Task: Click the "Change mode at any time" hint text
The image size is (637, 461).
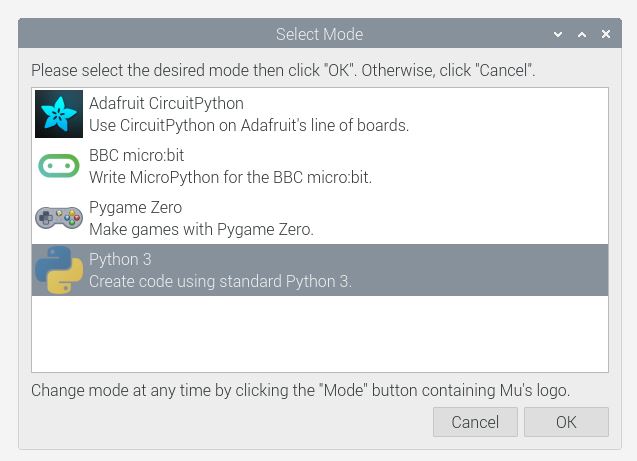Action: [301, 390]
